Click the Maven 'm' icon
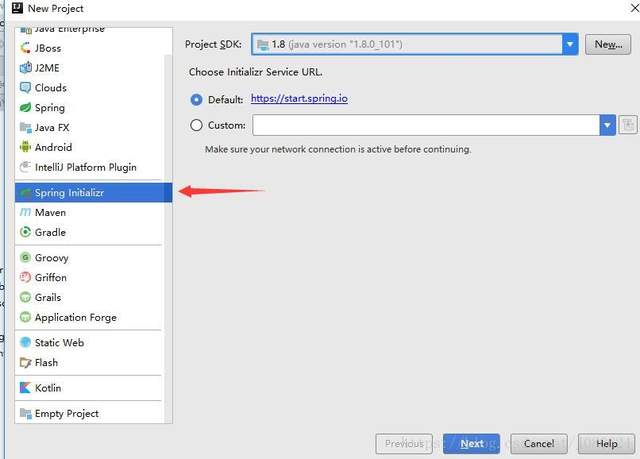The width and height of the screenshot is (640, 459). pos(25,212)
